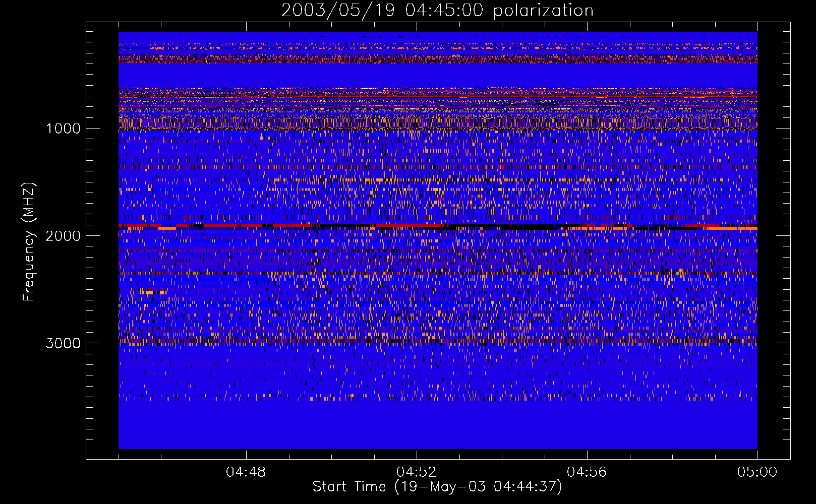Viewport: 816px width, 504px height.
Task: Click the 05:00 time tick label
Action: pos(757,472)
